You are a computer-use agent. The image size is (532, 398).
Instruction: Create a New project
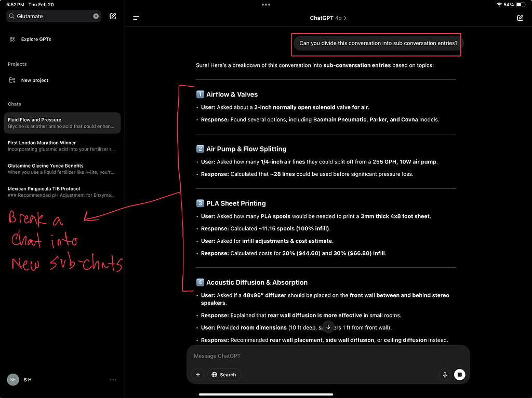35,80
